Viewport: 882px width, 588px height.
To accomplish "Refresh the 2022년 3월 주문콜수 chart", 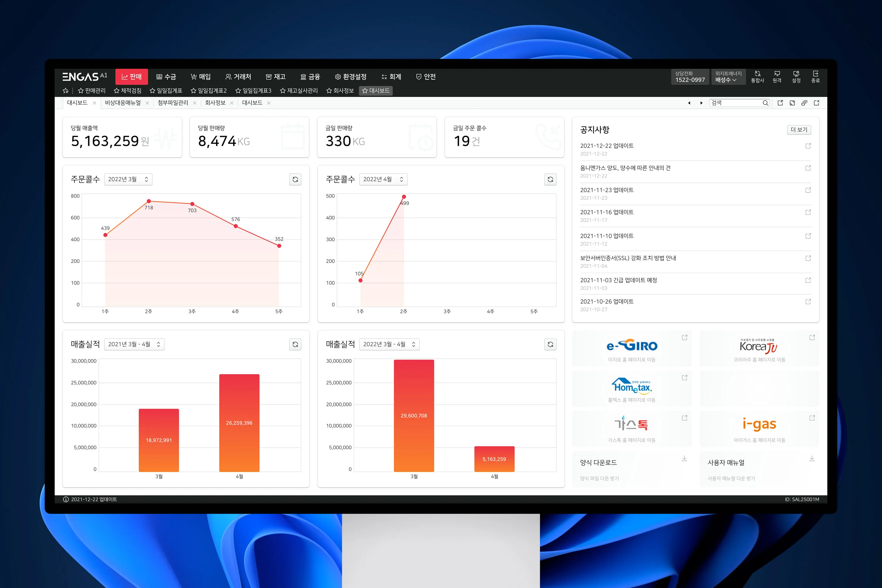I will [x=295, y=179].
